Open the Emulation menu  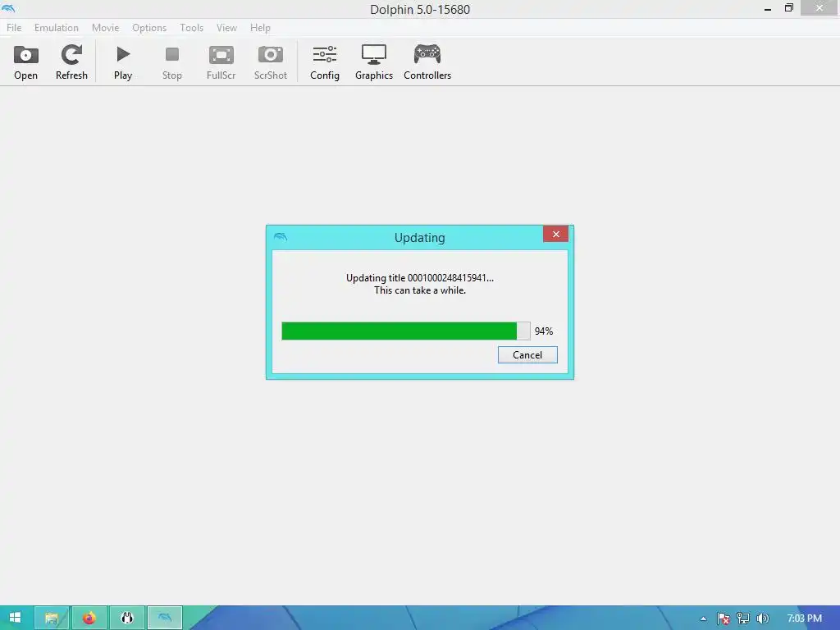pos(57,28)
